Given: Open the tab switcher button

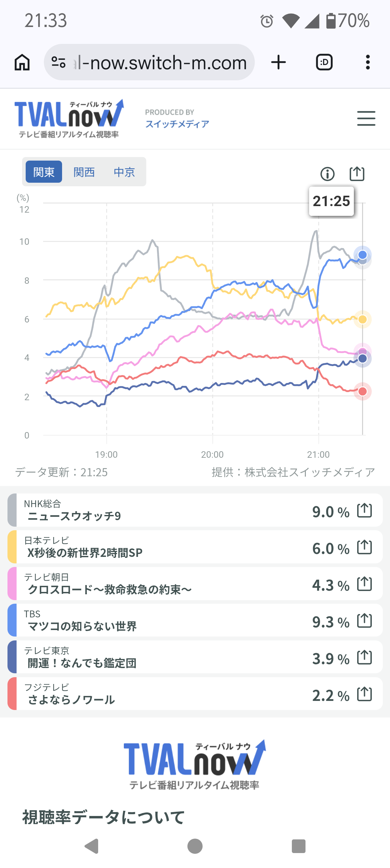Looking at the screenshot, I should (324, 62).
